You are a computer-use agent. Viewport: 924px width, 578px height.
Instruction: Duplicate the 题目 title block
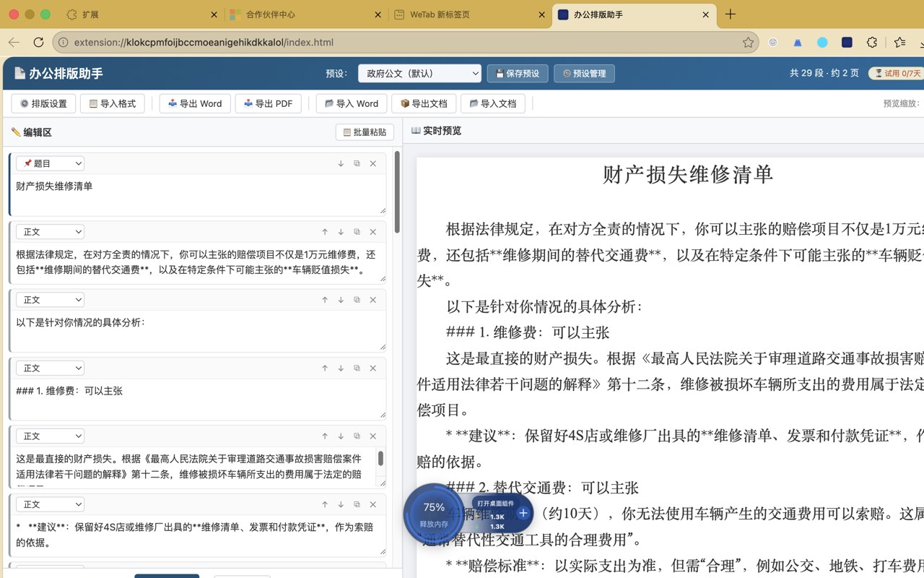click(x=357, y=163)
